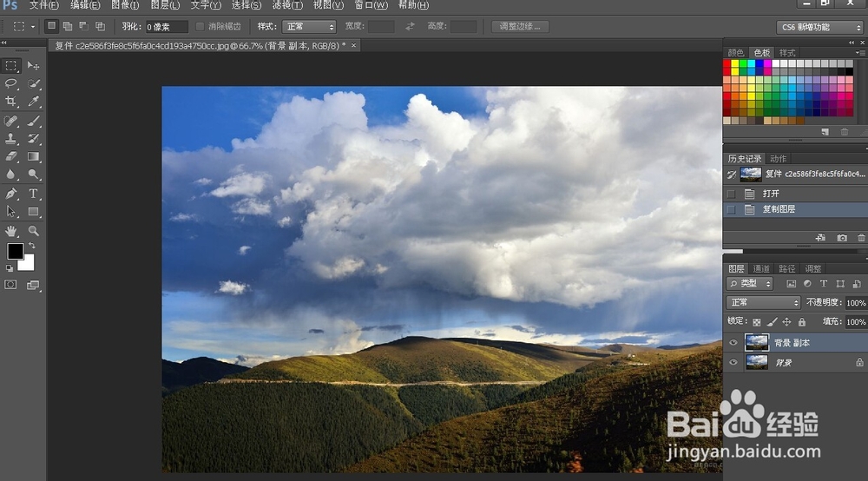The image size is (868, 481).
Task: Open swatches panel flyout menu
Action: click(x=859, y=53)
